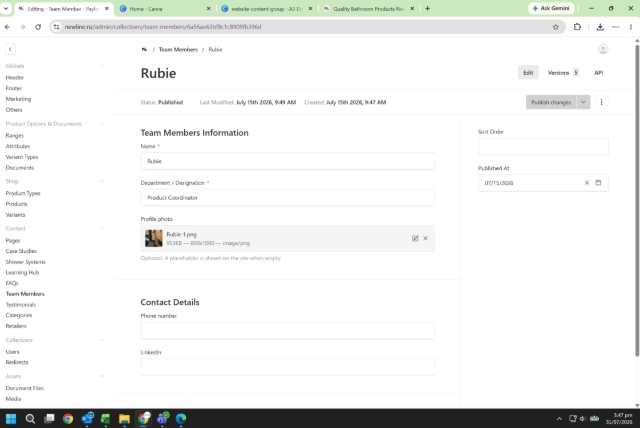Click the Name input field
This screenshot has width=640, height=428.
click(288, 161)
